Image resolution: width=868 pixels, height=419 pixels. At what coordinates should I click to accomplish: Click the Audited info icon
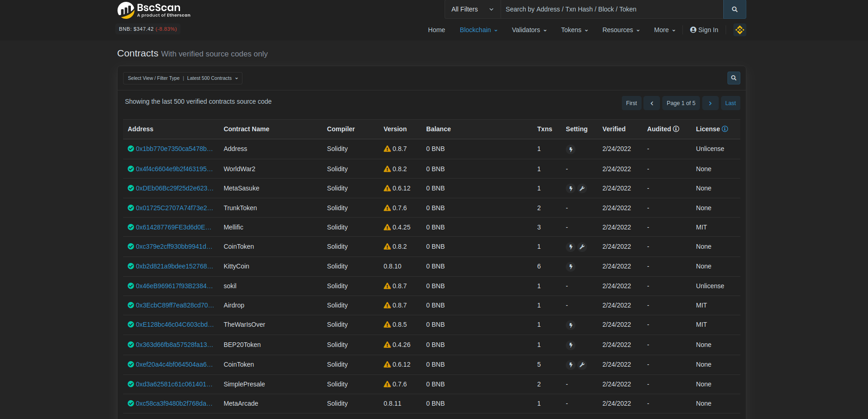(676, 129)
